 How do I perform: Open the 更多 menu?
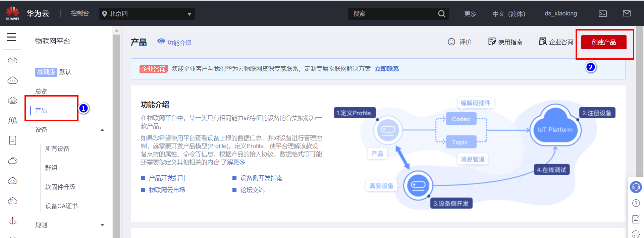click(470, 14)
